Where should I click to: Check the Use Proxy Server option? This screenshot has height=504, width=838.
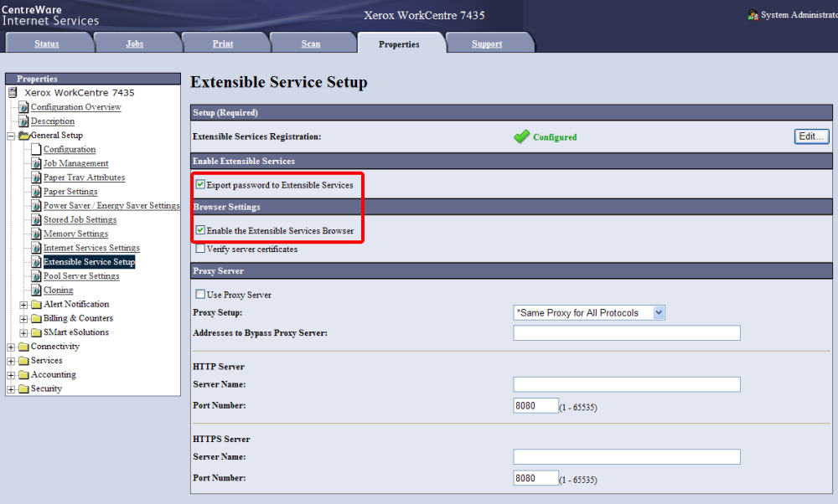200,295
